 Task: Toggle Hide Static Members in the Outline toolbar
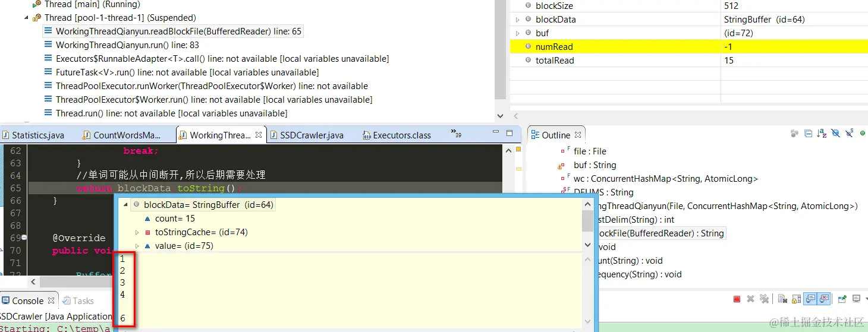849,133
